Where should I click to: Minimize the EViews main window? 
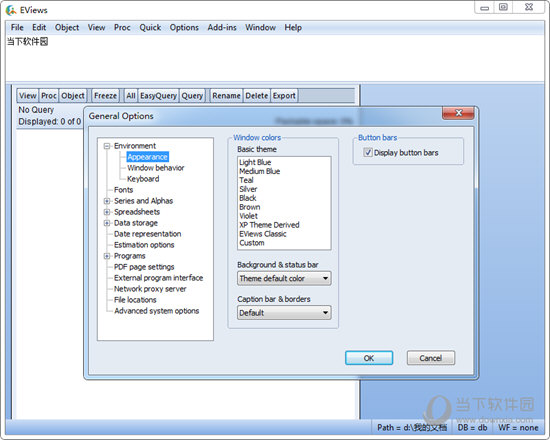pos(484,7)
